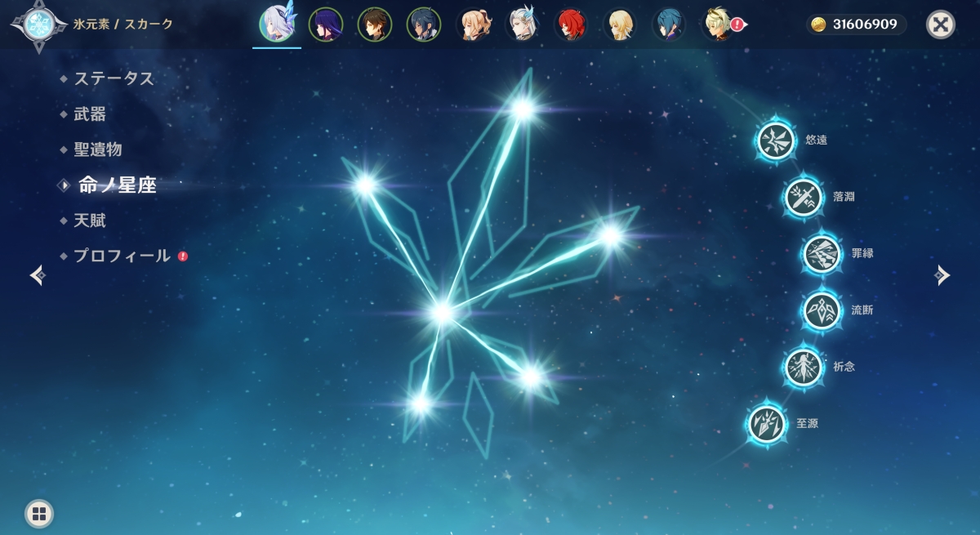Switch to the purple-haired Raiden Shogun portrait

326,25
